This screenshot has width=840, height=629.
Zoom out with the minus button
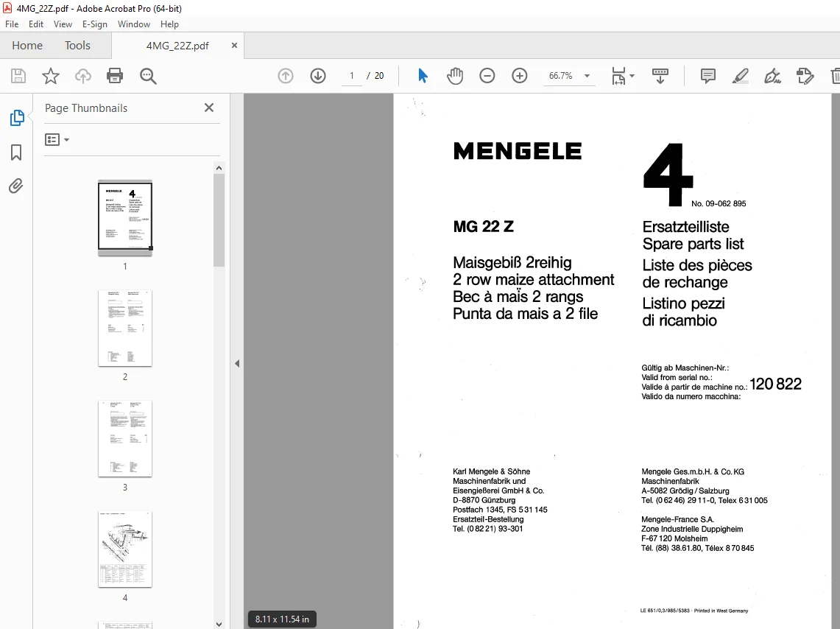(487, 76)
